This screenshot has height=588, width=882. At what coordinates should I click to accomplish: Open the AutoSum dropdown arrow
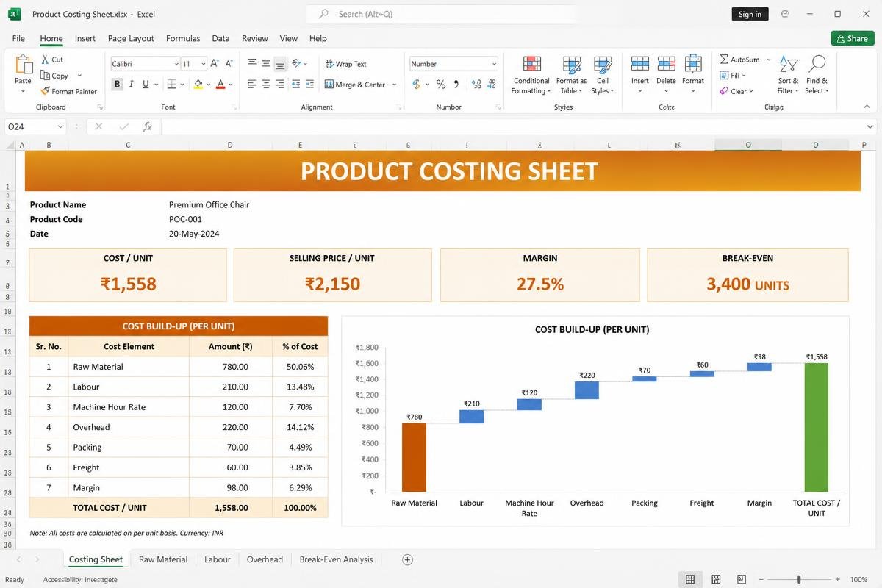pyautogui.click(x=769, y=60)
